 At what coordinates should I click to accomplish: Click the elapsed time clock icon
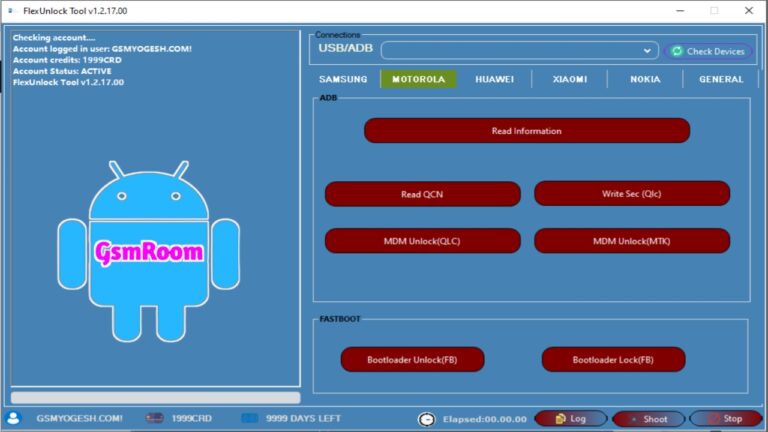point(427,419)
